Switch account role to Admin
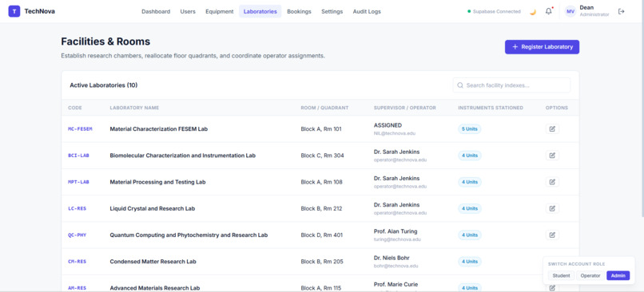The width and height of the screenshot is (644, 292). pos(618,275)
